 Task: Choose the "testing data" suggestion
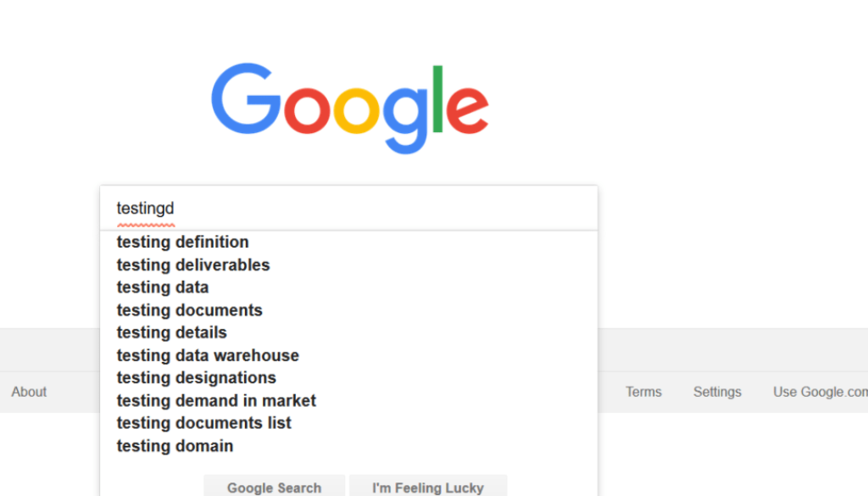(x=162, y=287)
